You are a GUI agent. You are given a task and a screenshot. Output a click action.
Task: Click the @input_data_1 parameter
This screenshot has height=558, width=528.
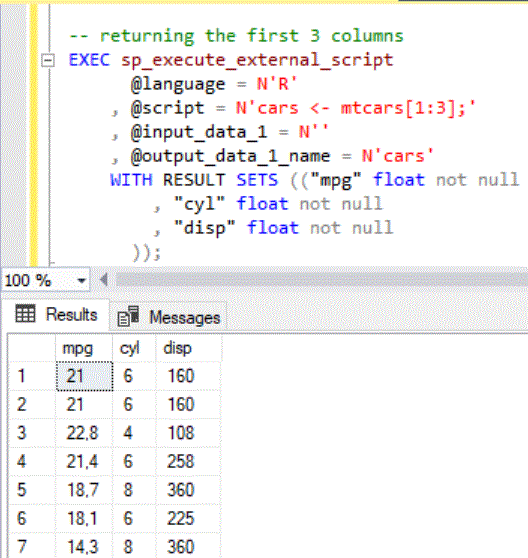pyautogui.click(x=199, y=132)
